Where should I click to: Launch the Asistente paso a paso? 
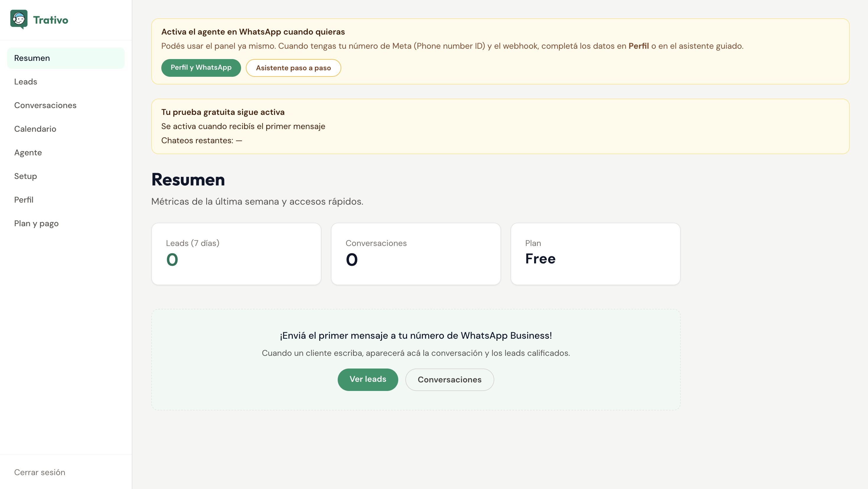(293, 68)
